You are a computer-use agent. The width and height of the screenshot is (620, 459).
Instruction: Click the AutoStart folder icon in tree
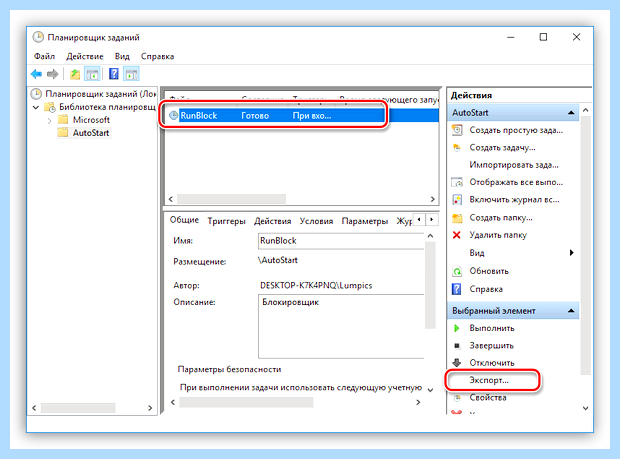(63, 132)
